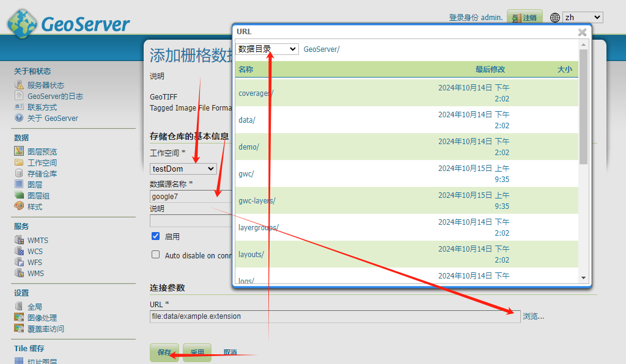Open 覆盖率访问 settings
The image size is (626, 364).
click(45, 329)
